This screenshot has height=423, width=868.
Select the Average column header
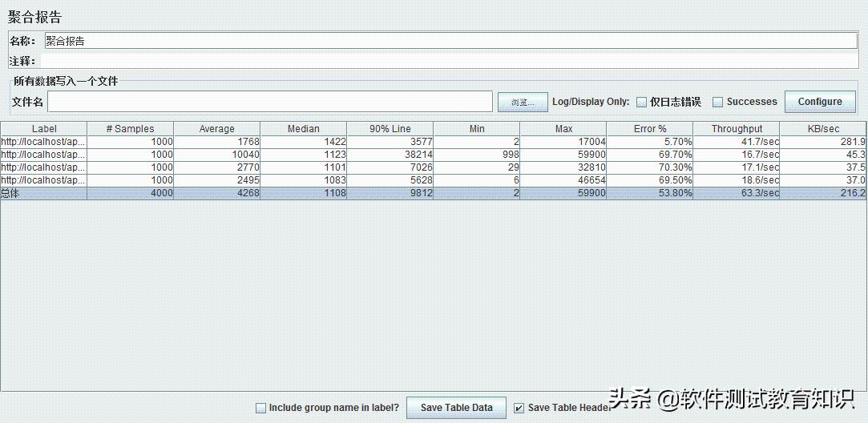216,129
